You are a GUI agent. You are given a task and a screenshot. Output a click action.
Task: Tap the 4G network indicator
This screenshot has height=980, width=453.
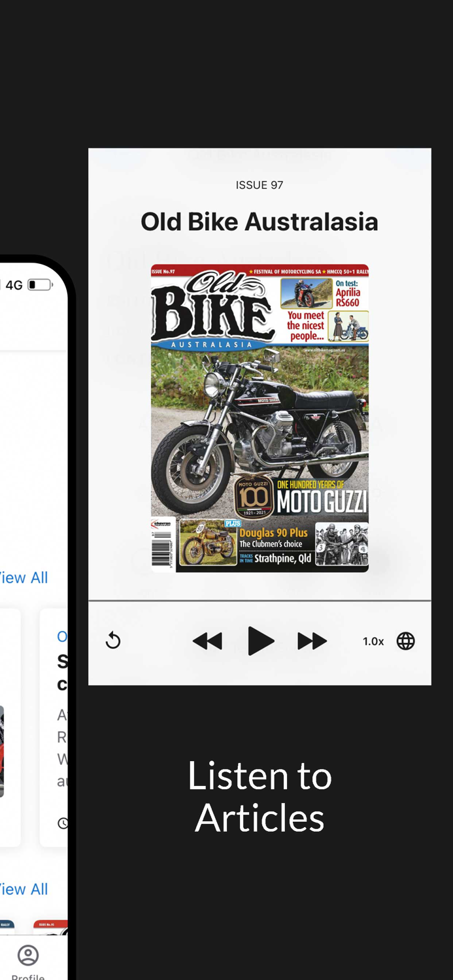(x=14, y=285)
